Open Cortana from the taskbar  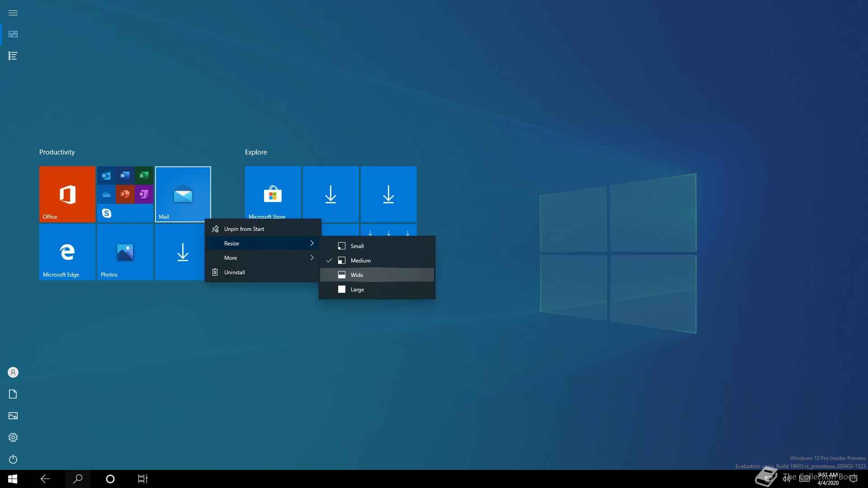tap(110, 479)
